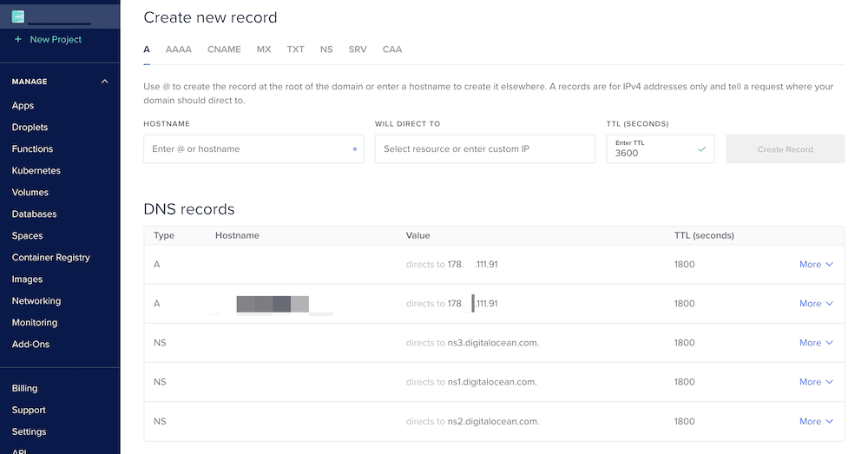Switch to the AAAA record tab
The image size is (868, 454).
178,49
